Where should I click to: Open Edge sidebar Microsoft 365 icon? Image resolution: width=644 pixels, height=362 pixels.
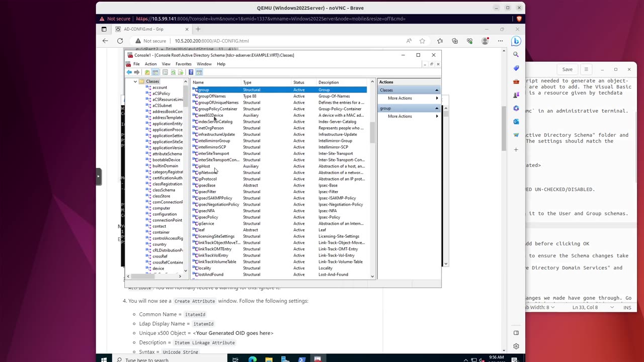coord(516,108)
